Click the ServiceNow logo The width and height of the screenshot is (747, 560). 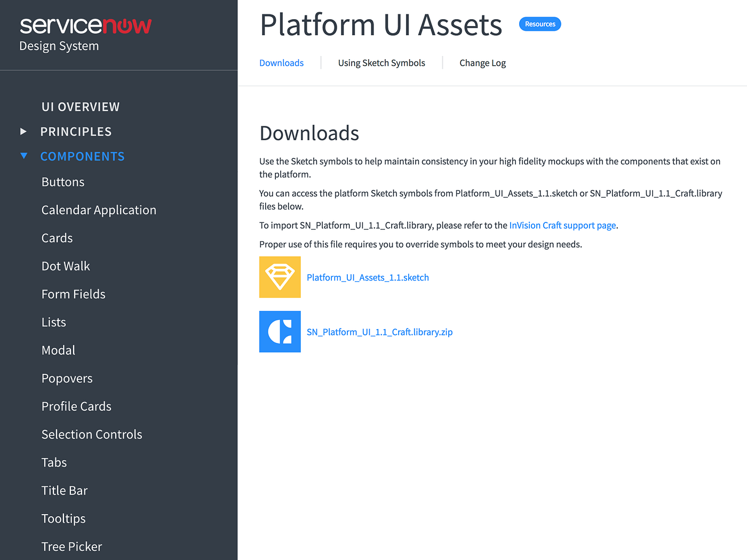85,24
